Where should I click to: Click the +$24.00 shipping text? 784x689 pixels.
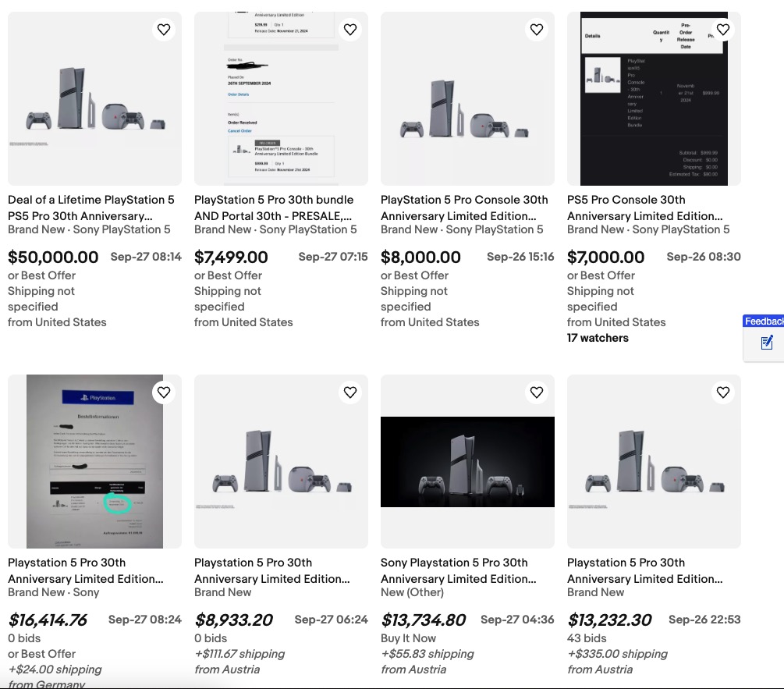pyautogui.click(x=55, y=669)
